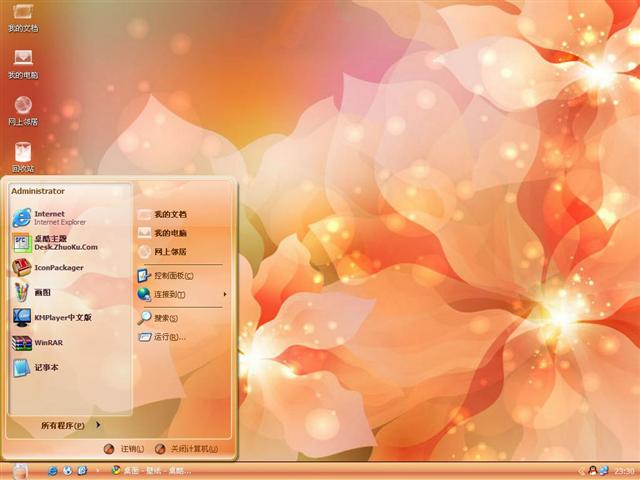This screenshot has height=480, width=640.
Task: Open the network connection tray icon
Action: coord(603,471)
